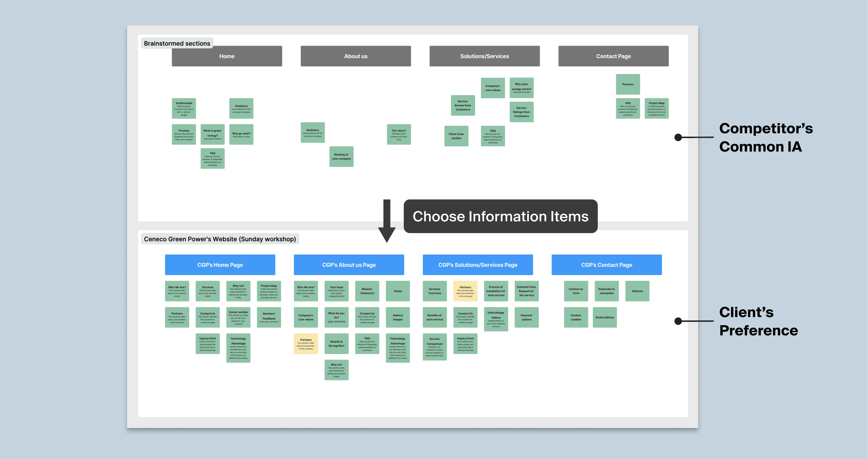Select the FAQ note under gray Home header
Screen dimensions: 868x459
[x=212, y=158]
